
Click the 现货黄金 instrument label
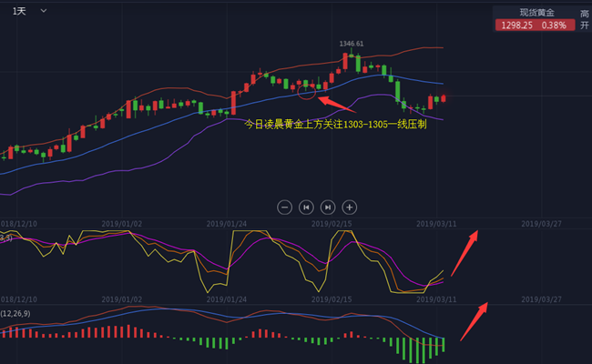536,13
